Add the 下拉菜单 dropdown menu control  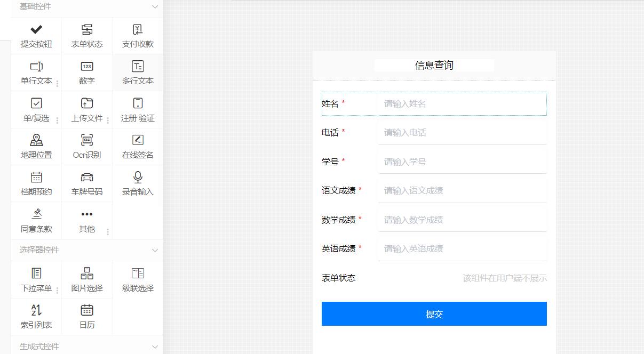pyautogui.click(x=36, y=280)
